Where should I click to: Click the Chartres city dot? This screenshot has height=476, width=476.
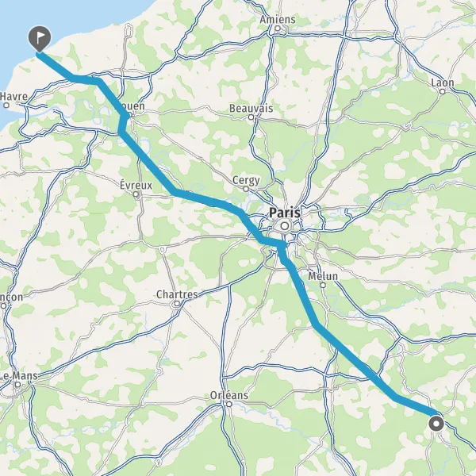pyautogui.click(x=177, y=303)
